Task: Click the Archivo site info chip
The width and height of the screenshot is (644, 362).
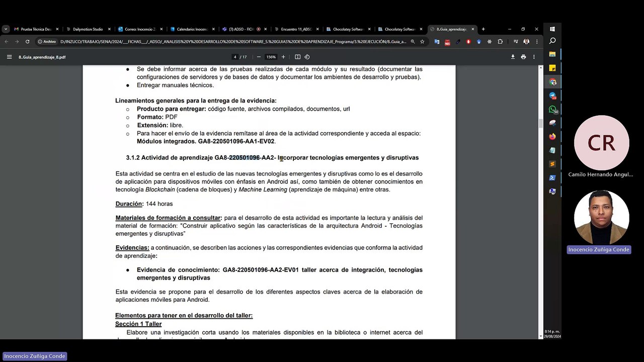Action: (x=47, y=42)
